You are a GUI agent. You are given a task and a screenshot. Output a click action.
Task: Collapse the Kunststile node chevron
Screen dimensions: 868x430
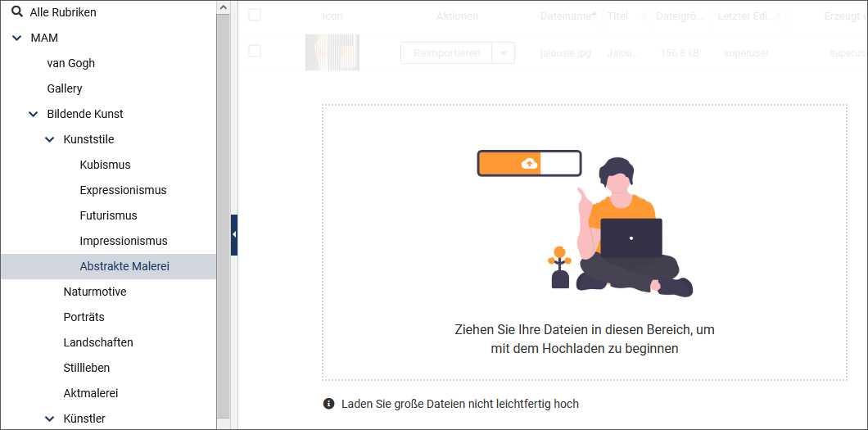tap(51, 139)
